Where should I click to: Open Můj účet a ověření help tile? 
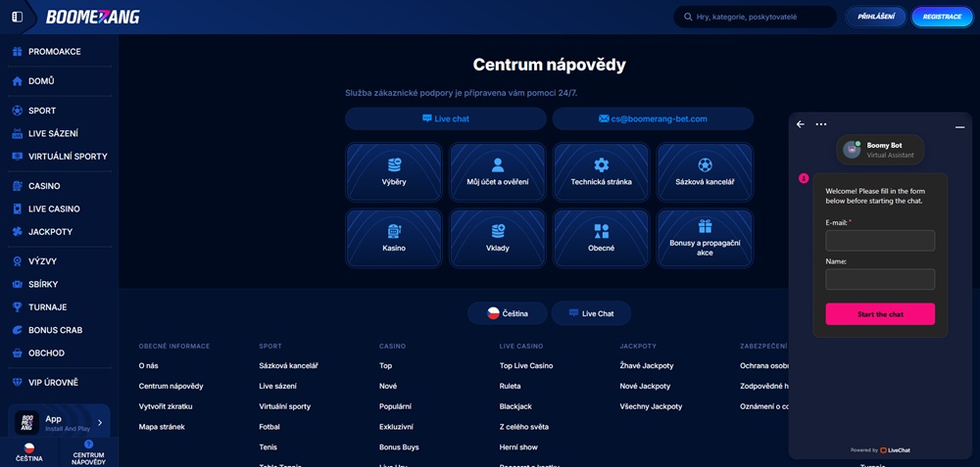498,172
